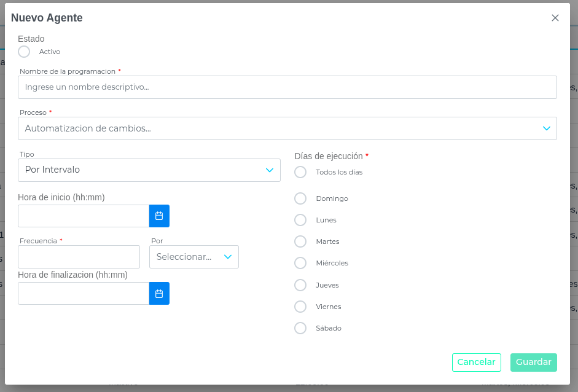This screenshot has height=392, width=578.
Task: Enable Sábado execution day
Action: (x=300, y=328)
